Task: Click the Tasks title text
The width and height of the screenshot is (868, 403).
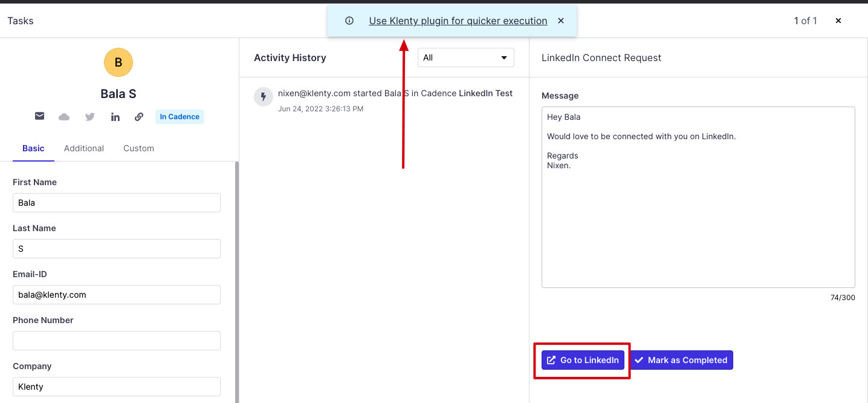Action: (21, 21)
